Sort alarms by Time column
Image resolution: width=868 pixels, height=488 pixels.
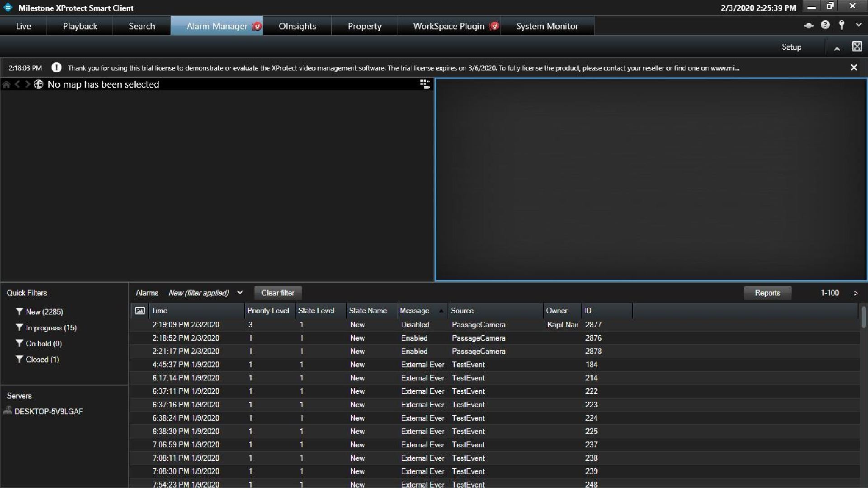(x=196, y=311)
